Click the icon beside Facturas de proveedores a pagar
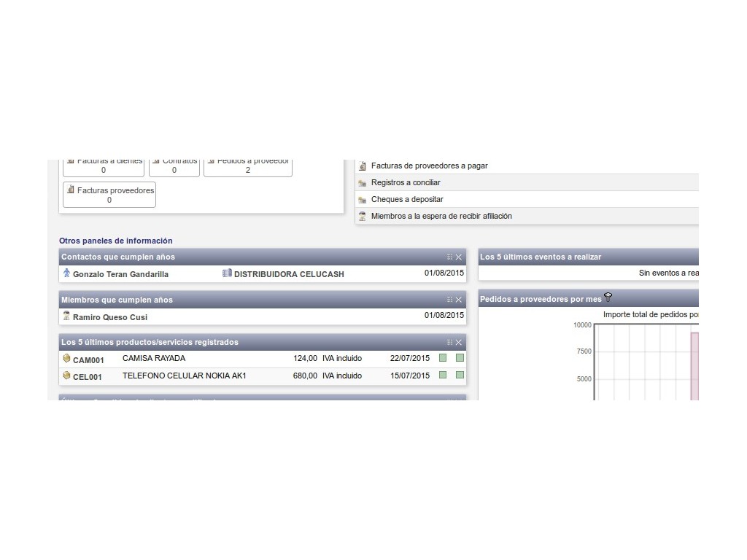This screenshot has height=560, width=747. pyautogui.click(x=363, y=166)
